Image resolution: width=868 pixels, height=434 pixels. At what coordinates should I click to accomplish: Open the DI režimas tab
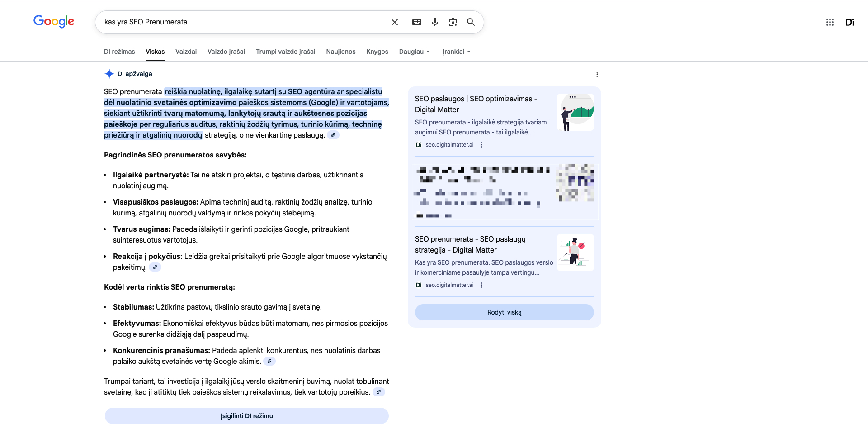click(119, 52)
